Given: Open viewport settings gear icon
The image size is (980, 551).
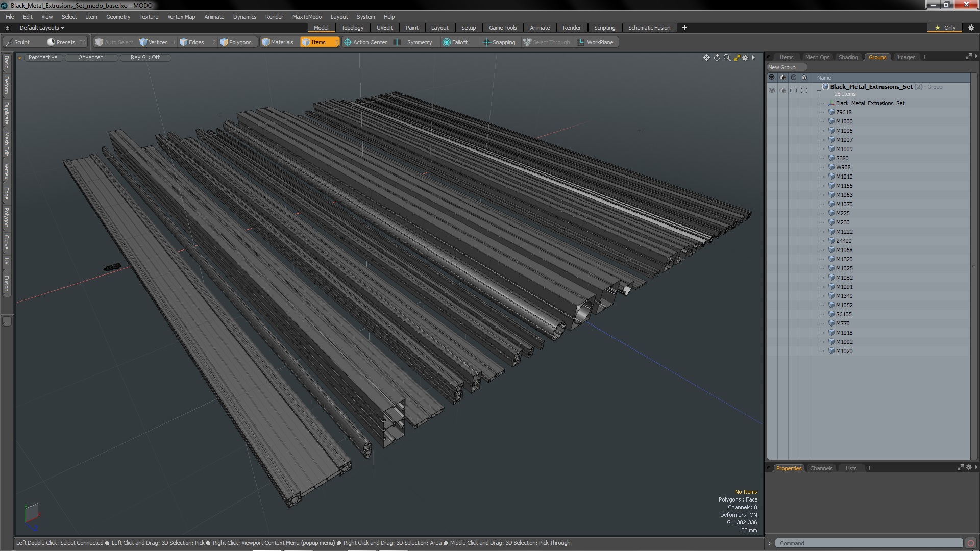Looking at the screenshot, I should pos(745,58).
